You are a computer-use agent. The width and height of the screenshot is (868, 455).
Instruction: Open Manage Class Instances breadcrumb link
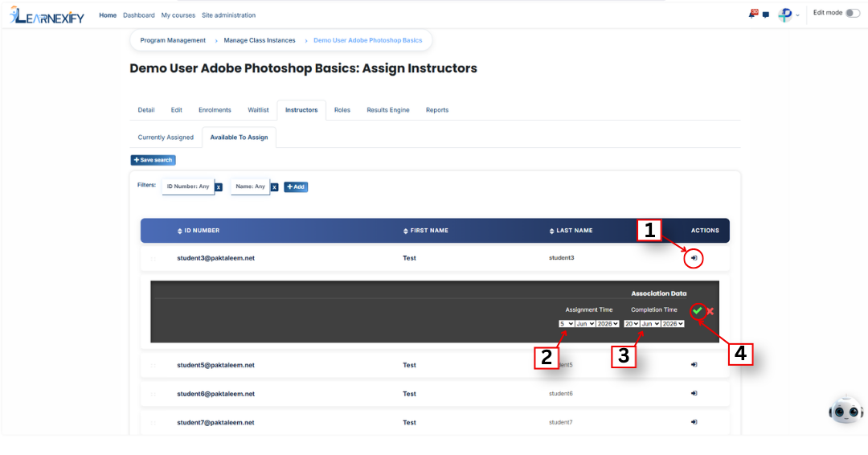pyautogui.click(x=260, y=40)
